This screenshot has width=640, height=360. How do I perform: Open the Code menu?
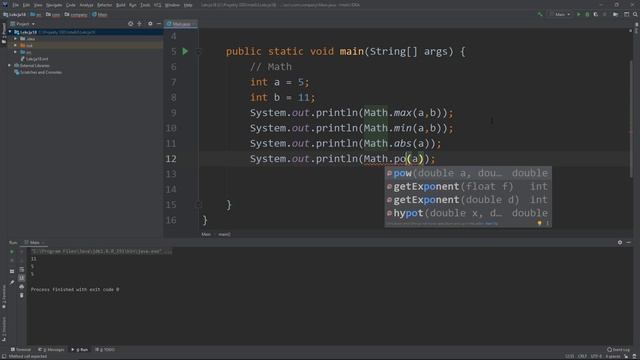coord(71,5)
